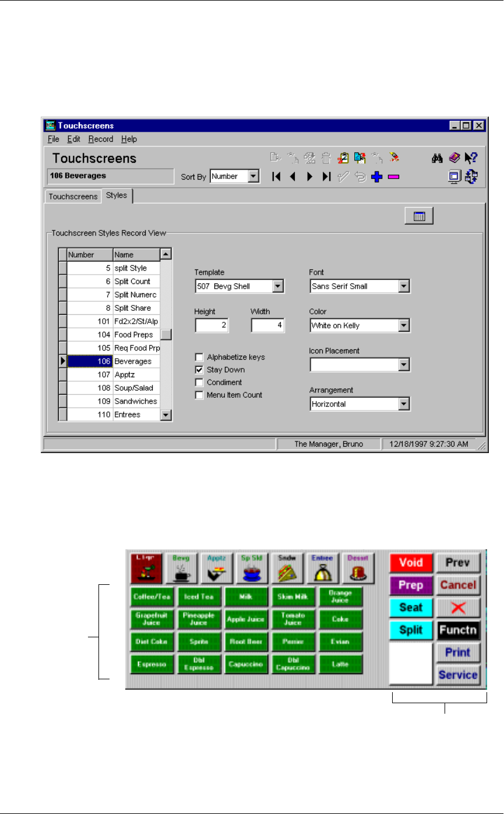Click the Height input field
The width and height of the screenshot is (504, 814).
tap(212, 325)
